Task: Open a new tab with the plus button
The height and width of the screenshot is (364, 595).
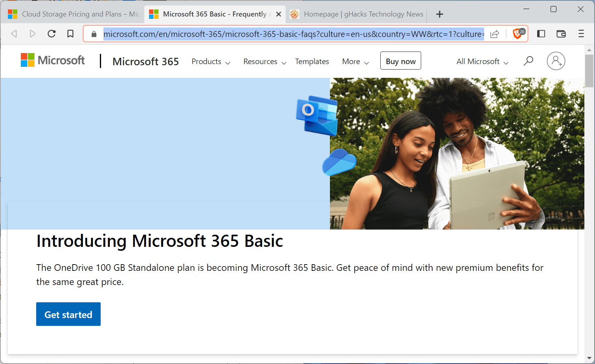Action: 440,14
